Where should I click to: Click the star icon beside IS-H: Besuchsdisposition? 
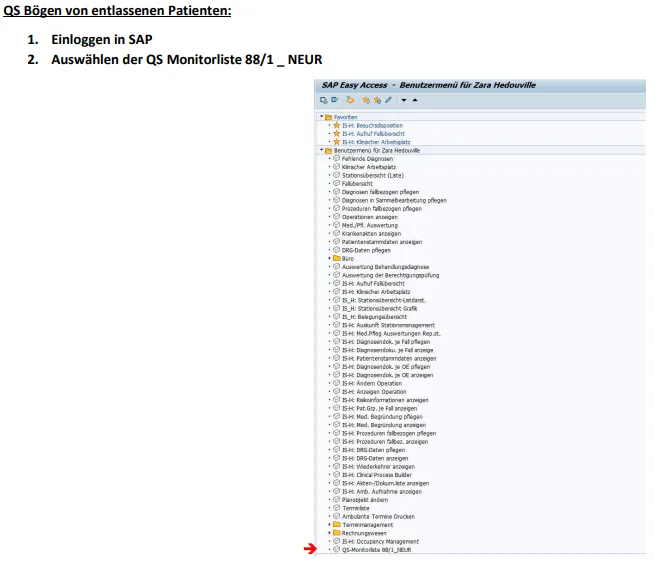coord(336,125)
